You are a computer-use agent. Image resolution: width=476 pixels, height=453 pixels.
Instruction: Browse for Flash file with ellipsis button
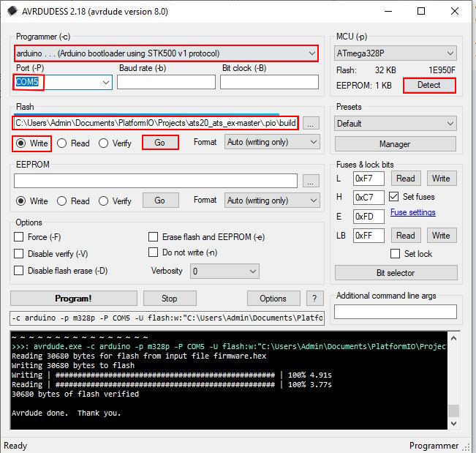point(311,124)
